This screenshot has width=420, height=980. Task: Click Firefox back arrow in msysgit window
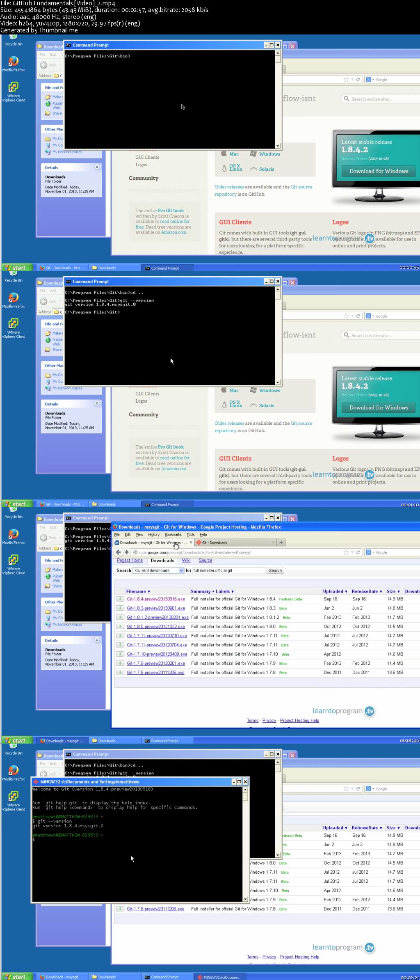point(119,552)
